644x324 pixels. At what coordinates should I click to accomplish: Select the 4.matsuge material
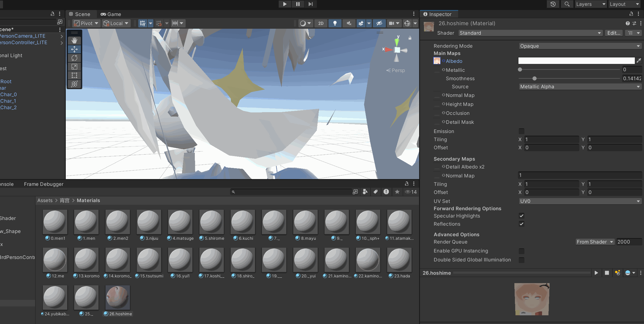pyautogui.click(x=180, y=225)
